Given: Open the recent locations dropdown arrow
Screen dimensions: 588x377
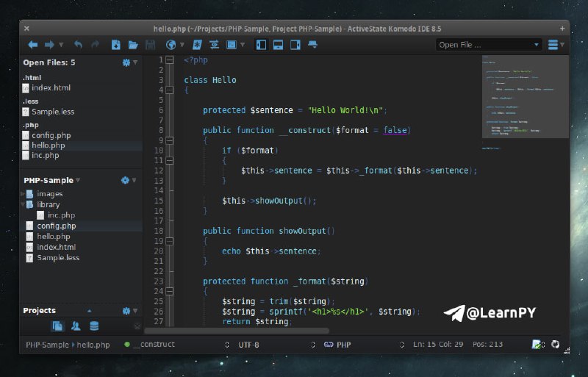Looking at the screenshot, I should click(x=61, y=45).
